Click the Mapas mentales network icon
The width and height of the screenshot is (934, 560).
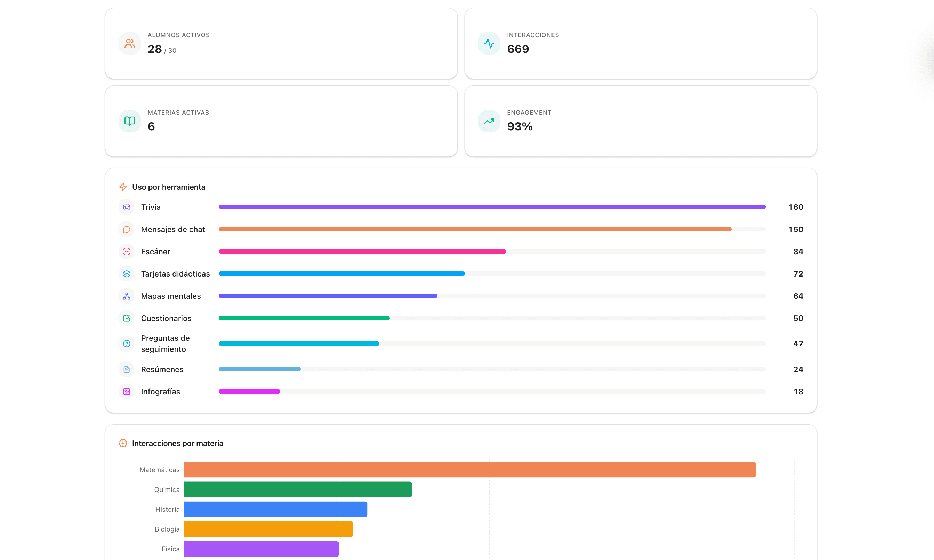click(x=127, y=296)
